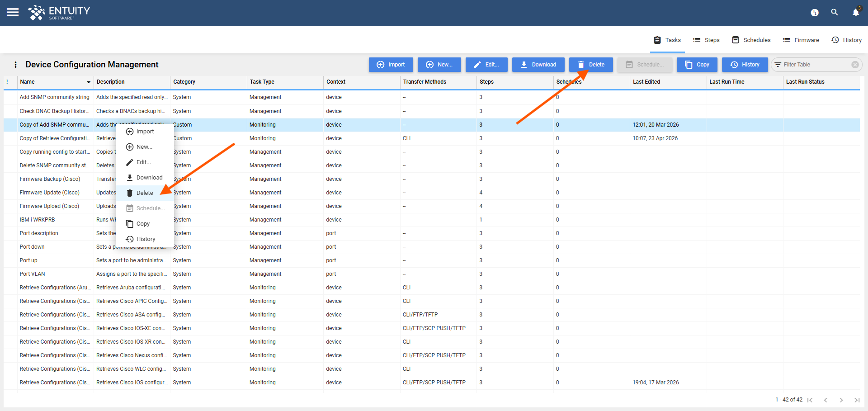
Task: Select the Port VLAN row
Action: pyautogui.click(x=432, y=274)
